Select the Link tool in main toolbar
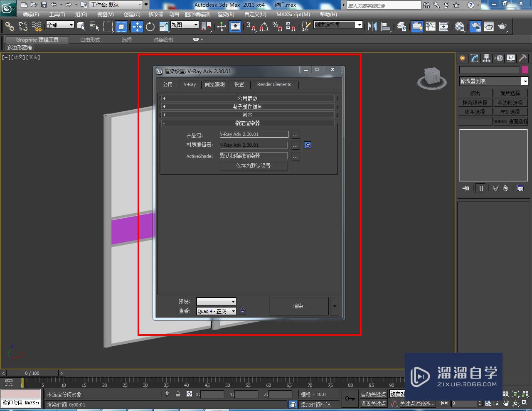Image resolution: width=532 pixels, height=411 pixels. (x=9, y=27)
